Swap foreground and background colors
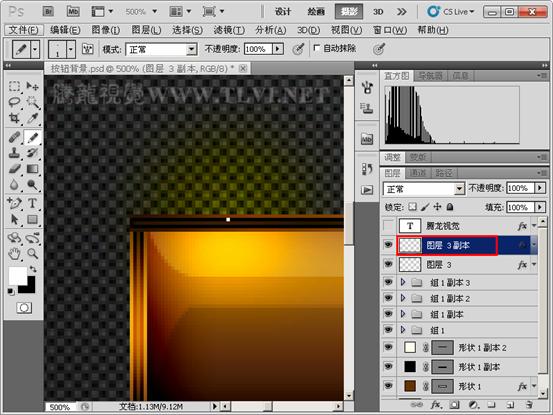 [x=33, y=269]
